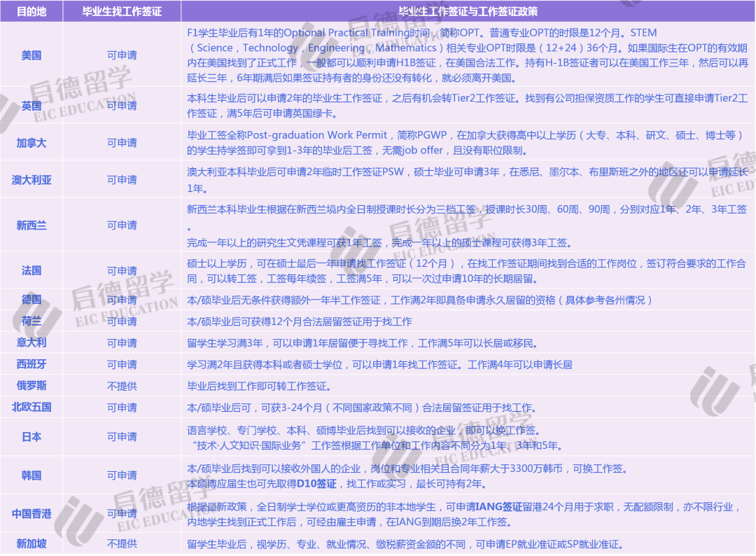
Task: Click the 毕业生工作签证与工作签证政策 header banner
Action: [x=468, y=9]
